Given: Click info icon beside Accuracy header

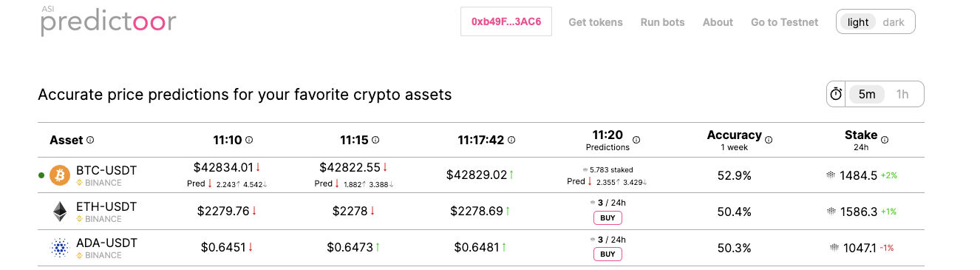Looking at the screenshot, I should pyautogui.click(x=769, y=139).
